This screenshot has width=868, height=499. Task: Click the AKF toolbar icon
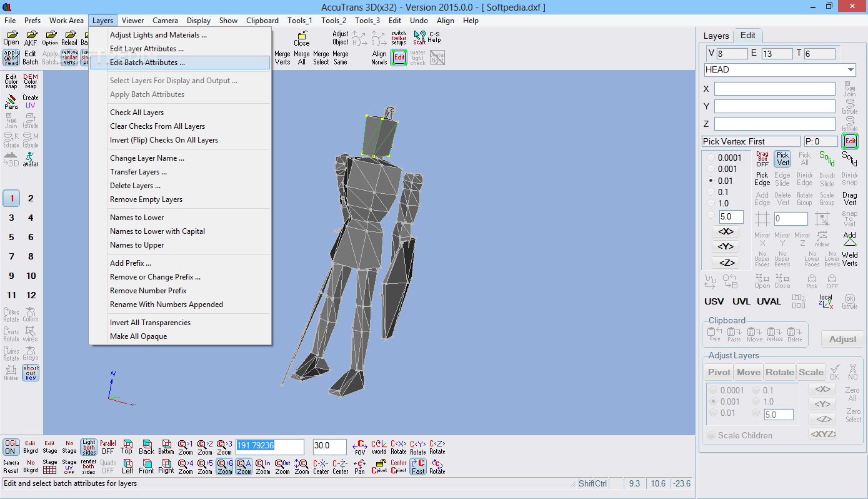(31, 38)
